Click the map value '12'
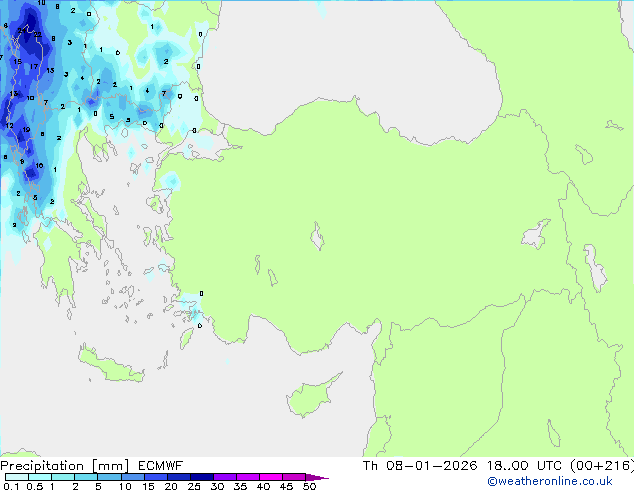The height and width of the screenshot is (490, 634). [10, 126]
